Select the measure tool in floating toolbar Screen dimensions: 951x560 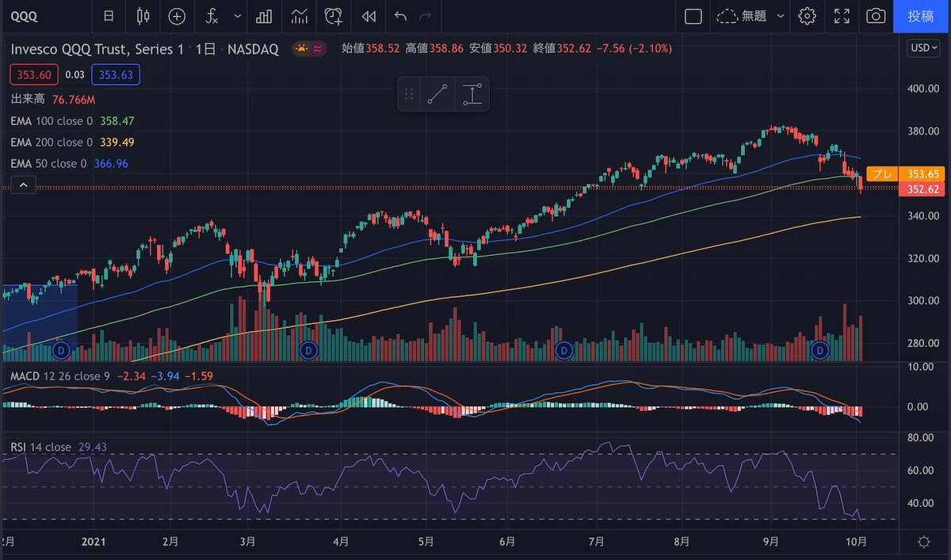pyautogui.click(x=472, y=94)
